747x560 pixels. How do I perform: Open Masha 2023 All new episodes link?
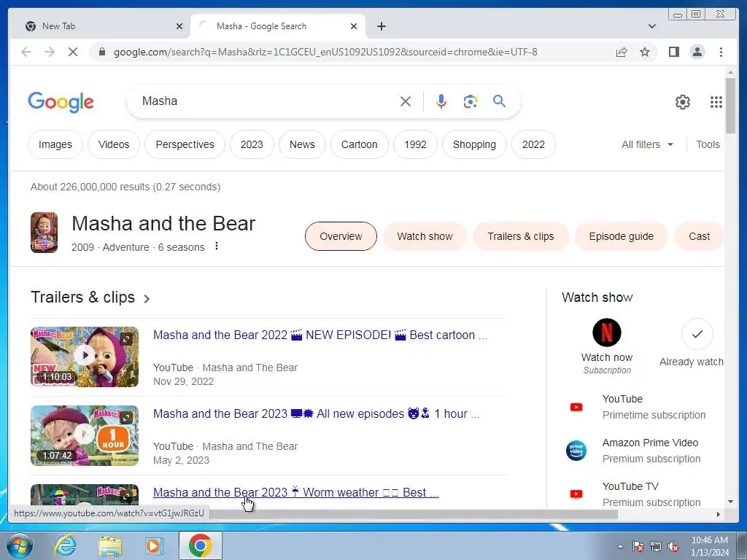click(x=317, y=413)
